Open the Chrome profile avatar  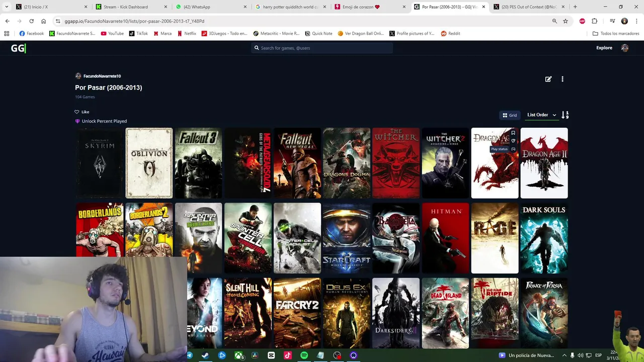pyautogui.click(x=624, y=21)
